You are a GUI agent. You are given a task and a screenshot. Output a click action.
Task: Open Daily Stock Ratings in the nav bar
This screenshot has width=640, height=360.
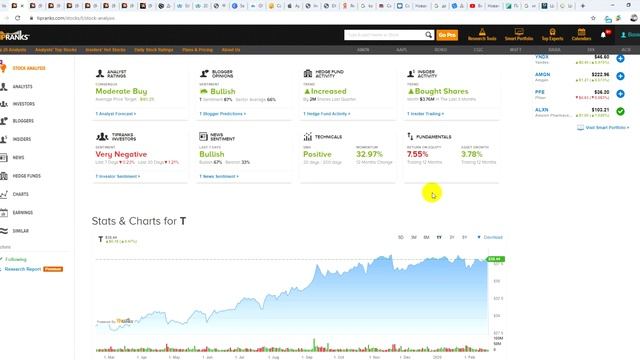pos(154,50)
